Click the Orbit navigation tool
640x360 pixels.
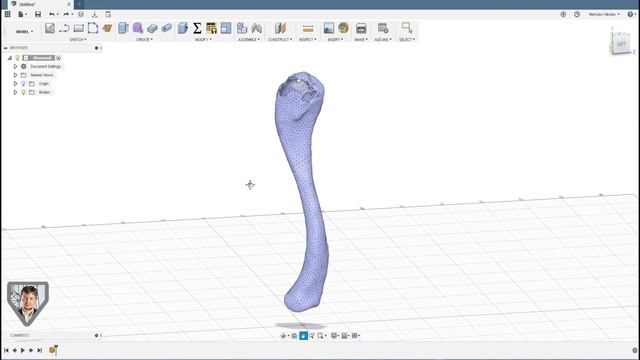(284, 336)
